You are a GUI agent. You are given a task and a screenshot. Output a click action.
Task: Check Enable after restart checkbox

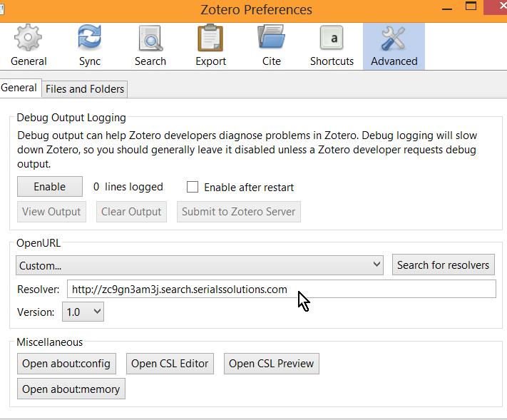(193, 187)
